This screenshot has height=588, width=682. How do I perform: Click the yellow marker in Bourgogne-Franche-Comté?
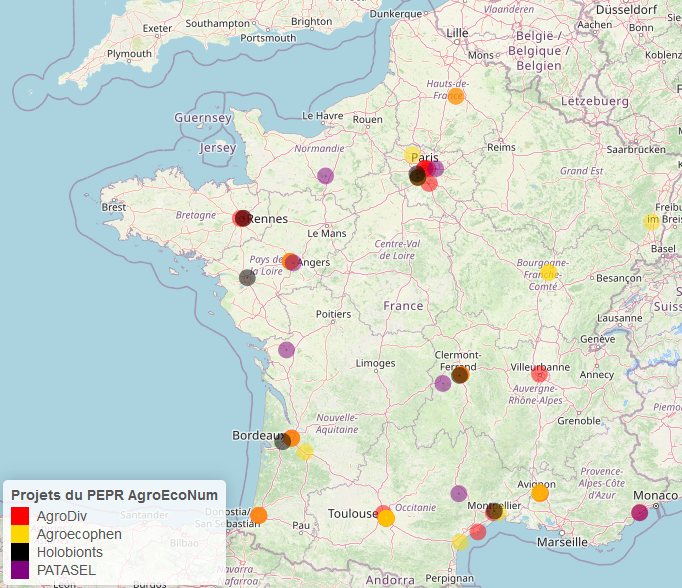point(548,272)
